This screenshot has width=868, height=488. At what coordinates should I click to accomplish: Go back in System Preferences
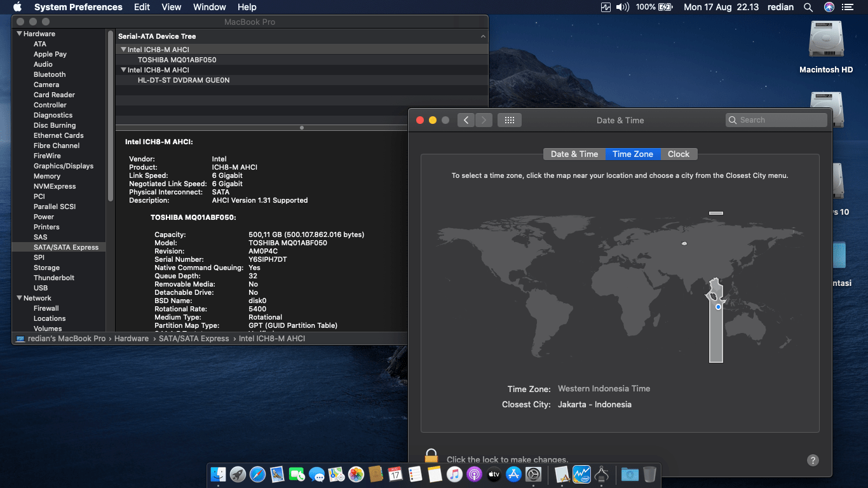[x=466, y=120]
